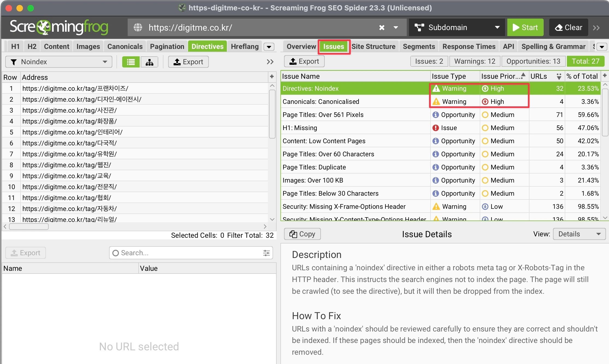Expand the hidden top toolbar items chevron

tap(596, 28)
